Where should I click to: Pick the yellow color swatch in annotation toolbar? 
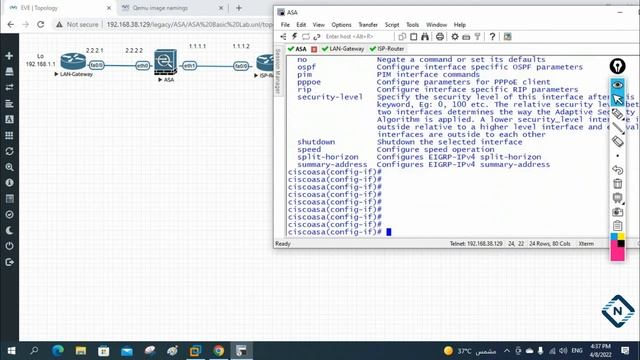pyautogui.click(x=621, y=236)
